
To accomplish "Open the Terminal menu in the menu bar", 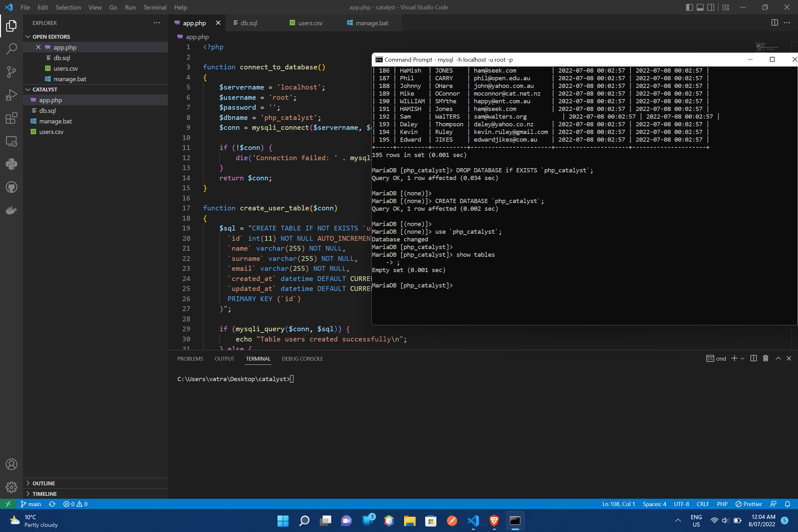I will pyautogui.click(x=155, y=7).
